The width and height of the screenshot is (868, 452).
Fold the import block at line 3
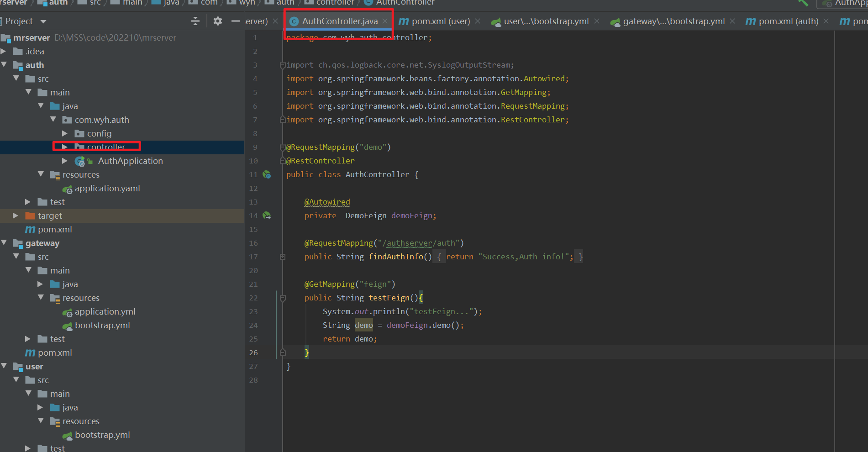(x=283, y=65)
